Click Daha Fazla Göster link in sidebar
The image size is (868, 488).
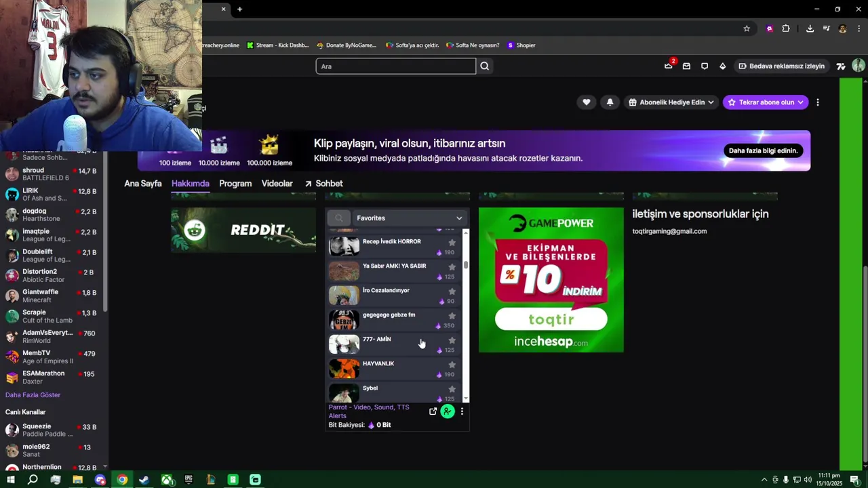[x=33, y=395]
